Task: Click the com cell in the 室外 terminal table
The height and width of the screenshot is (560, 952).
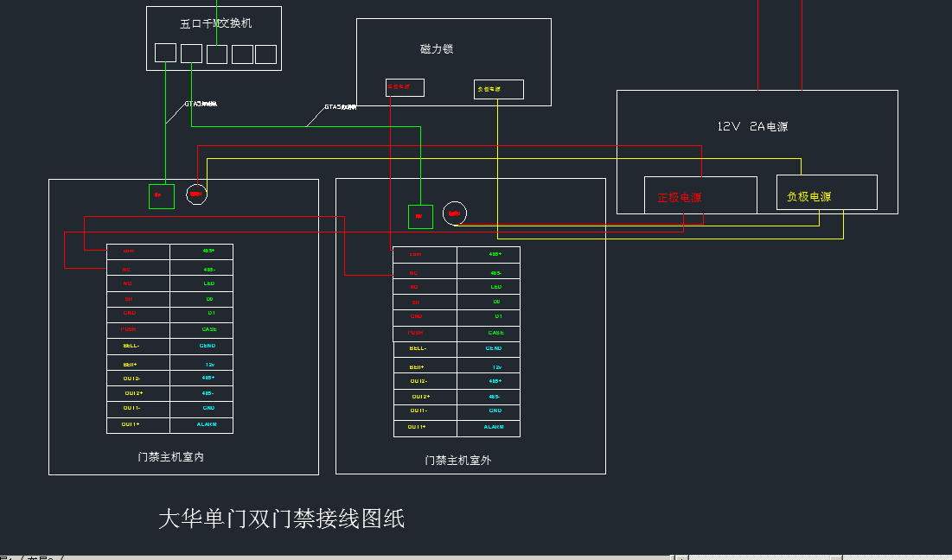Action: (x=425, y=255)
